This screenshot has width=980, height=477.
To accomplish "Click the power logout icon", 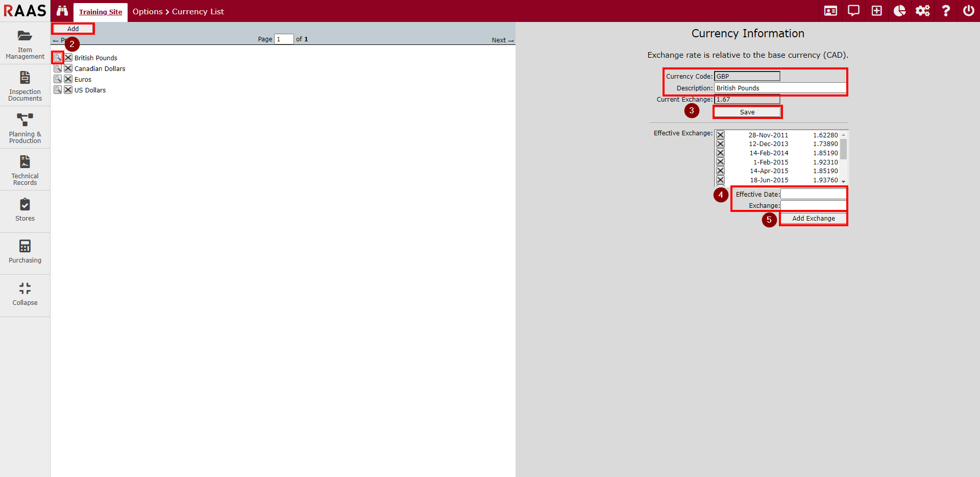I will [968, 11].
